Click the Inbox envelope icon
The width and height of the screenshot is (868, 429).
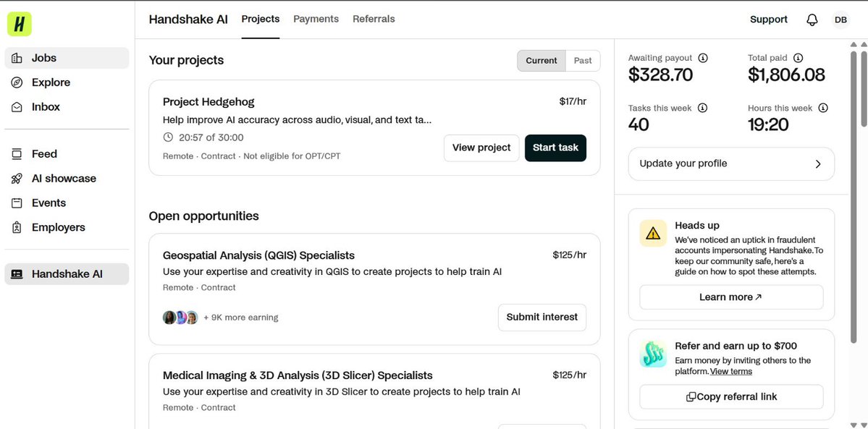point(17,107)
